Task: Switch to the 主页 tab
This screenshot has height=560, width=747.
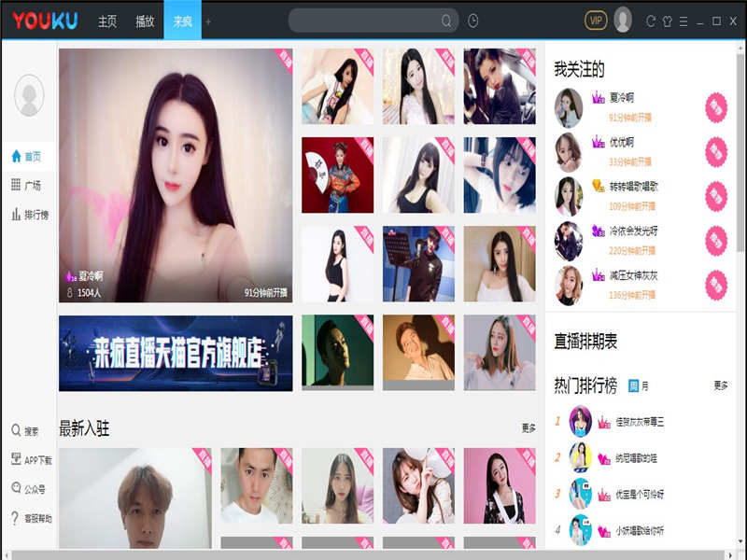Action: click(x=107, y=21)
